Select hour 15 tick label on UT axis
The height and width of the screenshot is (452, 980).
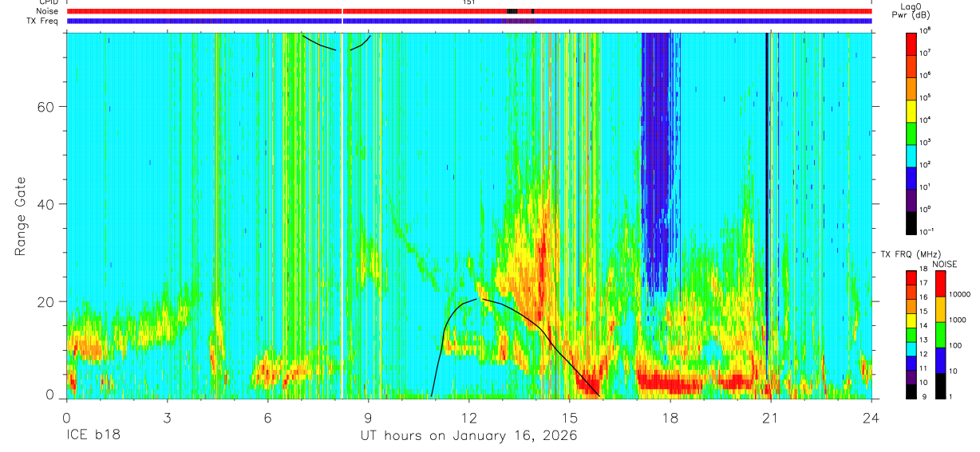(570, 417)
